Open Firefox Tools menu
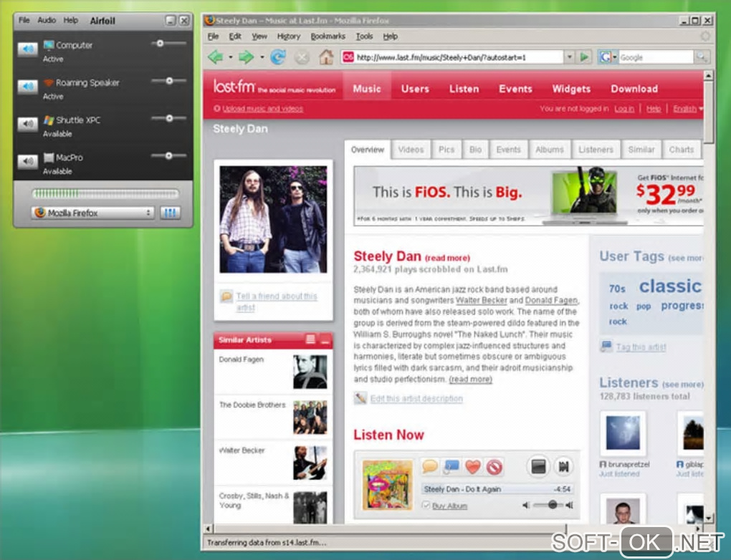 (x=364, y=37)
